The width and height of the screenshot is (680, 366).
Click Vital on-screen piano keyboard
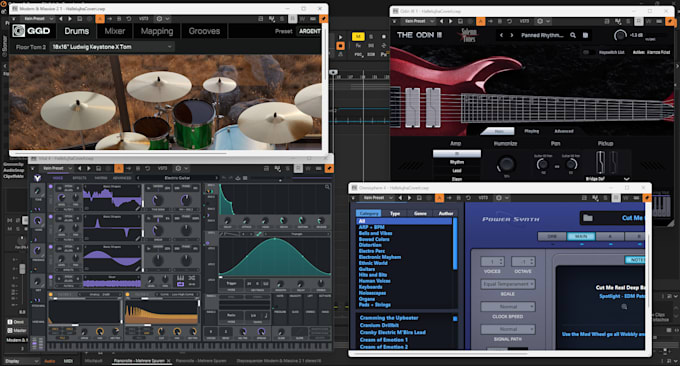coord(189,347)
